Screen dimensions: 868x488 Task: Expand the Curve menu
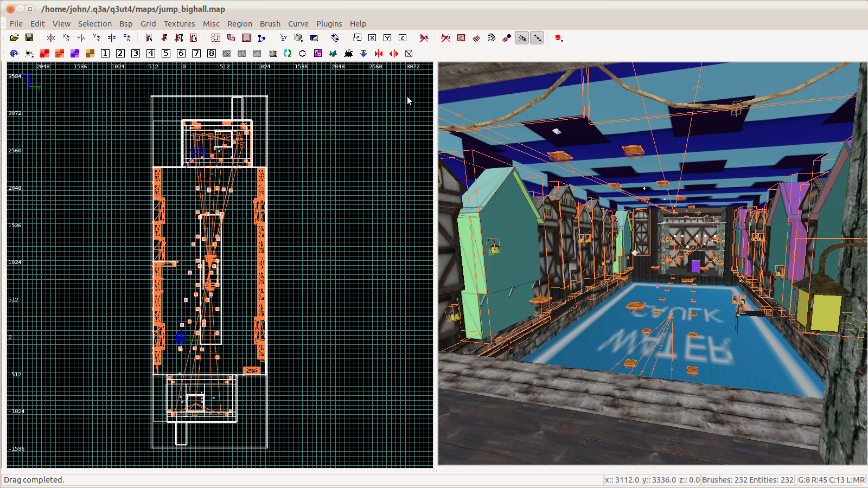click(x=298, y=24)
